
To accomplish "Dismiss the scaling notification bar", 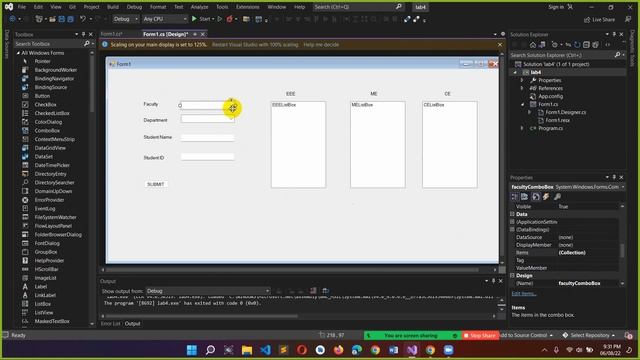I will 500,44.
